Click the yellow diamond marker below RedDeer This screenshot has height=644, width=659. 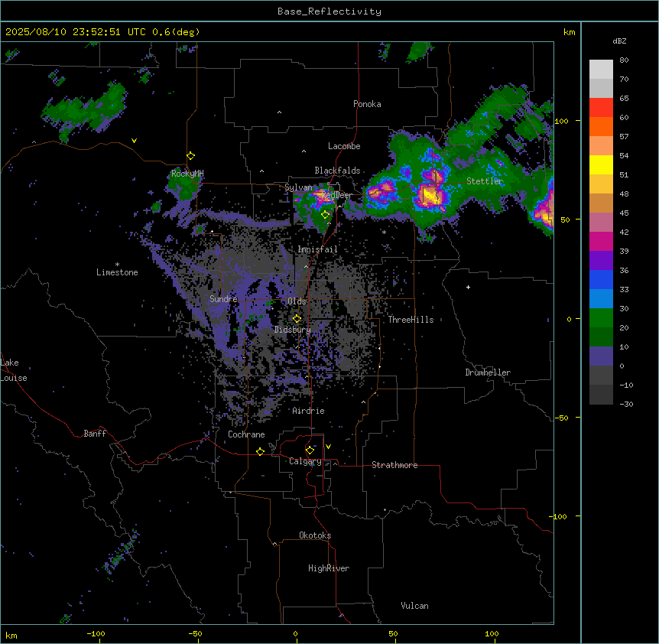pos(325,215)
